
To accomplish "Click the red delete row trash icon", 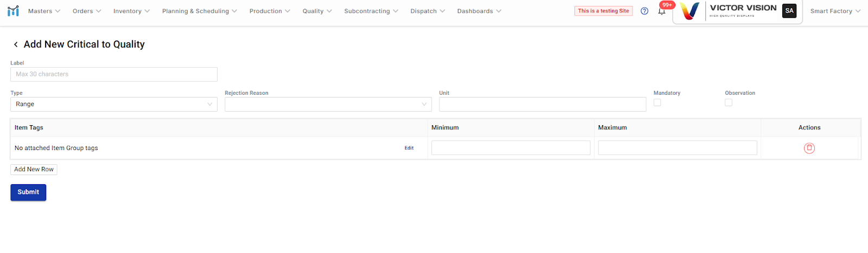I will tap(809, 148).
